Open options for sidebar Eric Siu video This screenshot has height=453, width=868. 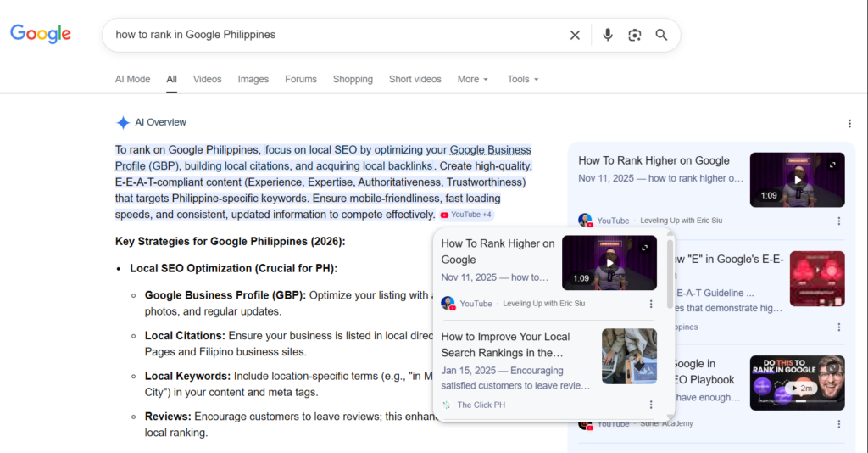click(x=839, y=221)
